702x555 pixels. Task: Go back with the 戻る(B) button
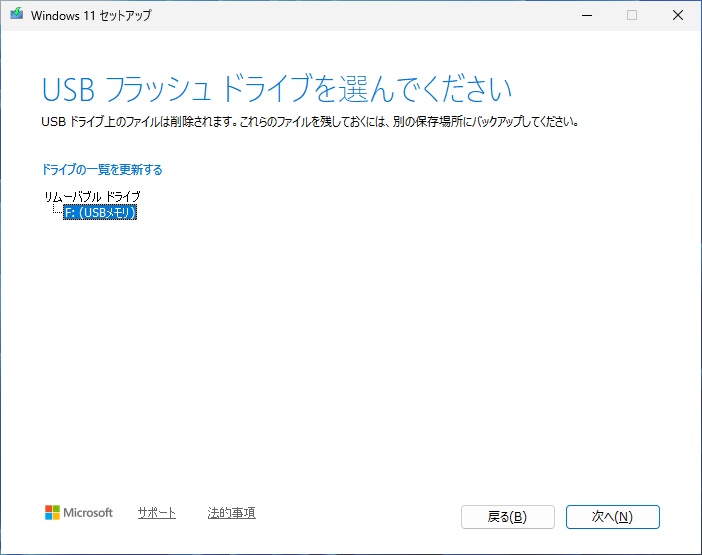click(508, 517)
